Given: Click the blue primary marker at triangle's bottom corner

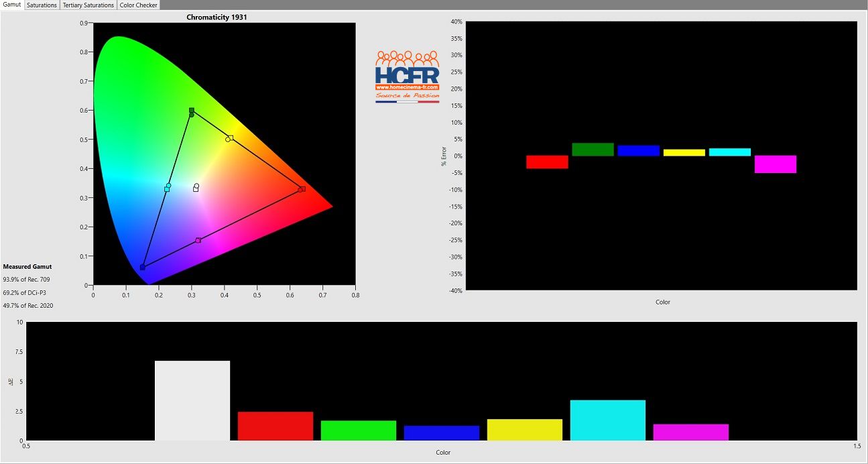Looking at the screenshot, I should click(x=143, y=267).
